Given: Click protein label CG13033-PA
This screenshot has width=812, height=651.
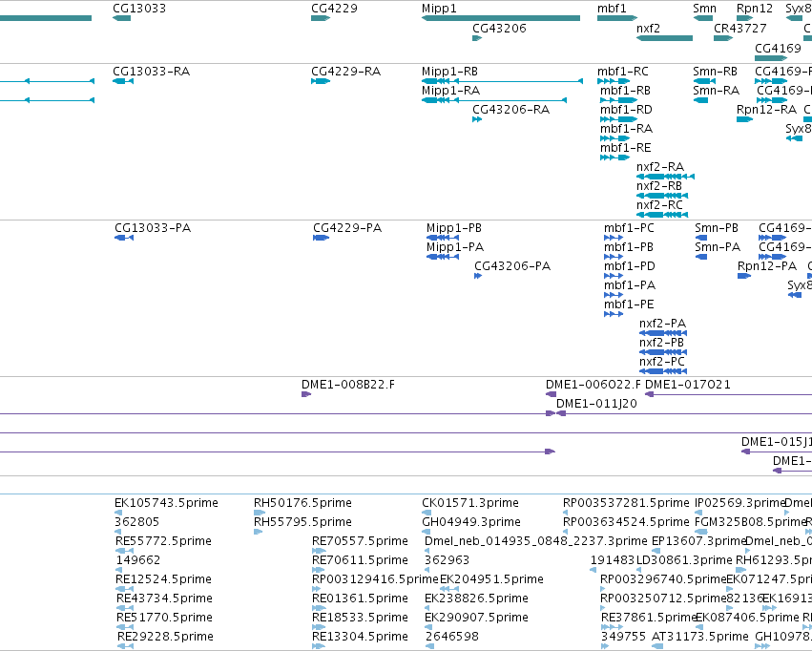Looking at the screenshot, I should (x=153, y=228).
